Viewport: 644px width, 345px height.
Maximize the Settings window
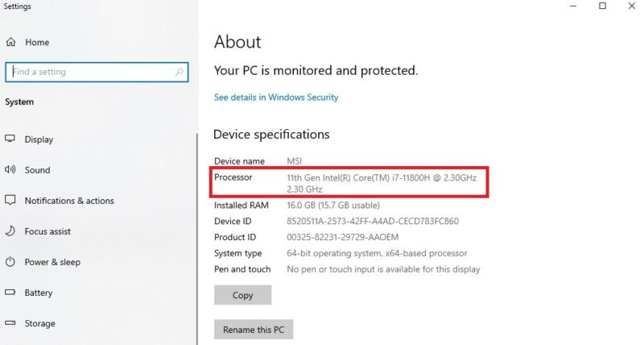click(602, 6)
